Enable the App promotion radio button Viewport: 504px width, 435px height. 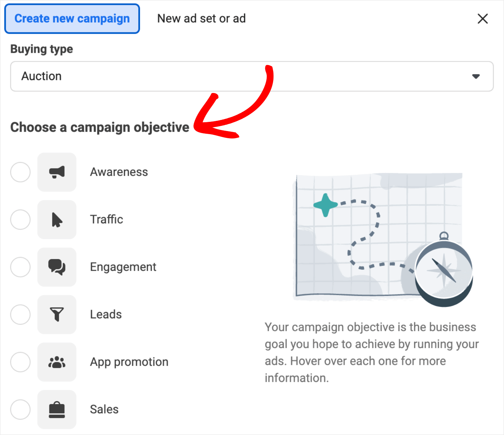click(20, 362)
